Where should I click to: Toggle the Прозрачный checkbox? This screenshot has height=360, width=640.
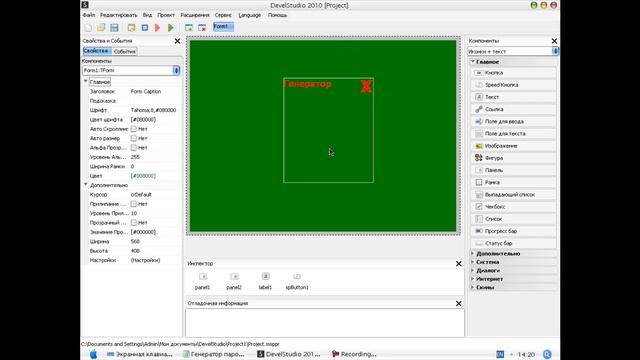[133, 223]
